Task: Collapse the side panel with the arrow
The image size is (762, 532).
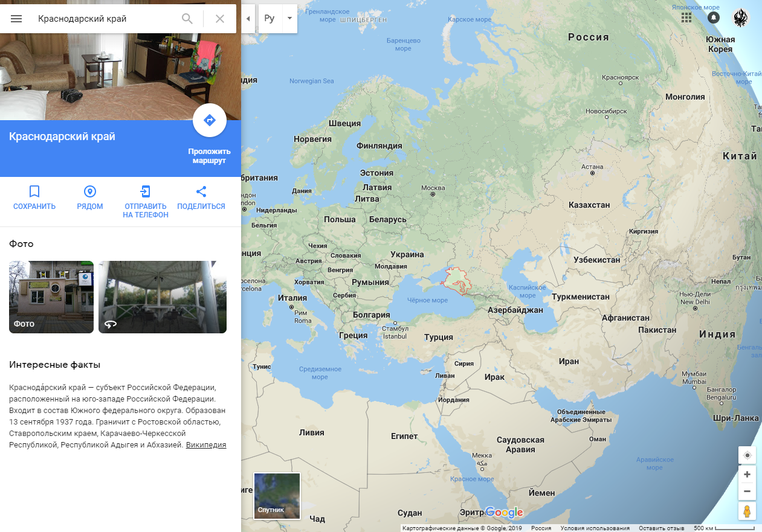Action: (248, 19)
